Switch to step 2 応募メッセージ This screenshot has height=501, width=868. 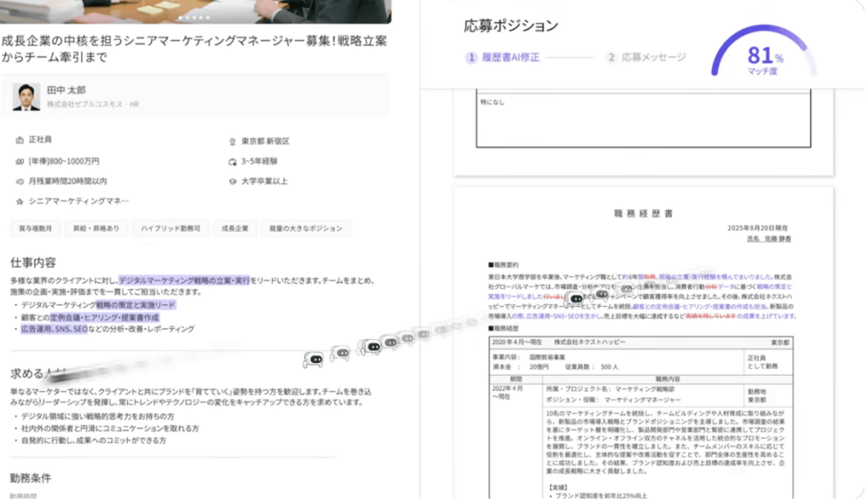646,58
